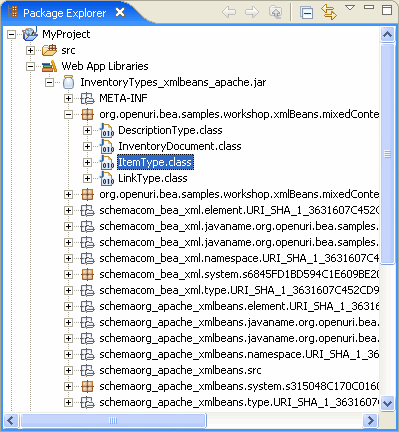Click the Web App Libraries books icon
The width and height of the screenshot is (399, 432).
49,66
